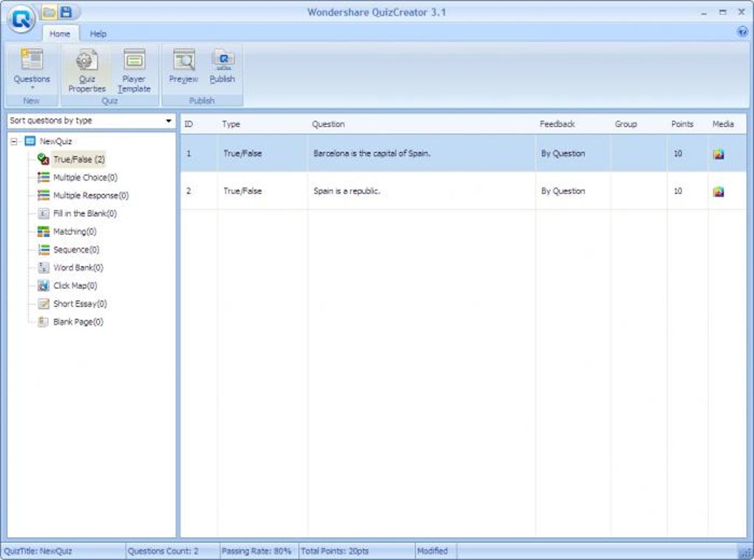Launch the quiz Preview
The height and width of the screenshot is (560, 754).
pos(183,66)
